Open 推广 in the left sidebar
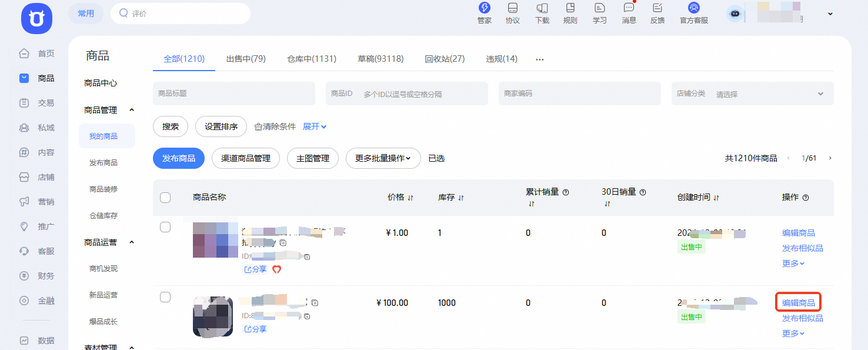The width and height of the screenshot is (868, 350). pos(37,226)
